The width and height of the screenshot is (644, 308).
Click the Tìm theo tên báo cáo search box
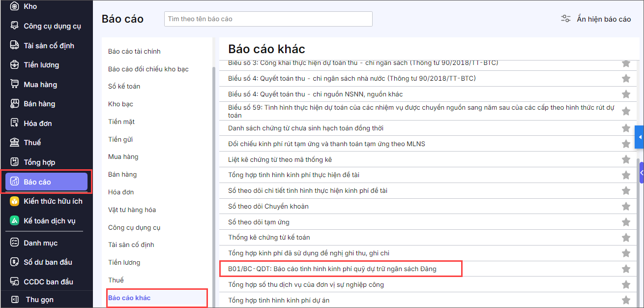point(268,19)
